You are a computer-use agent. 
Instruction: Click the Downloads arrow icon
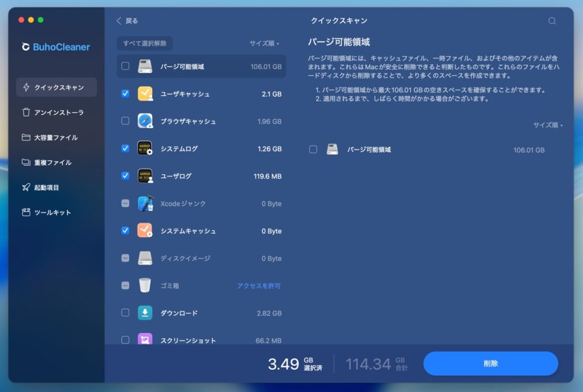(145, 313)
